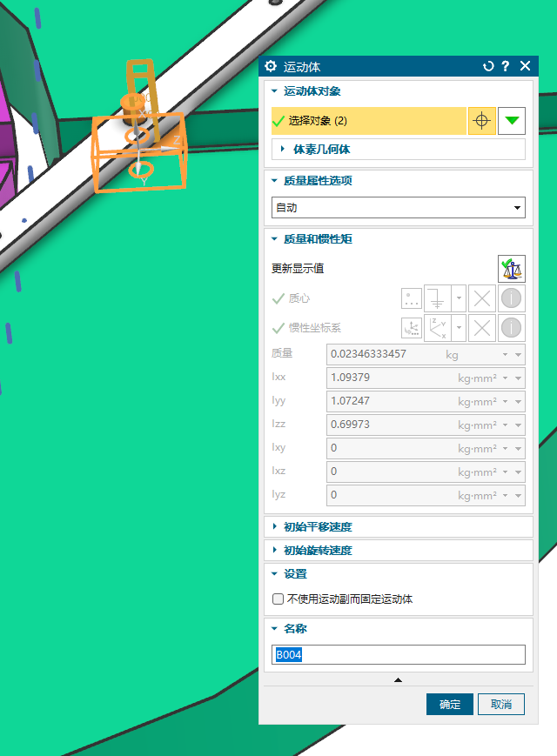Click the dialog settings gear icon
557x756 pixels.
coord(271,66)
